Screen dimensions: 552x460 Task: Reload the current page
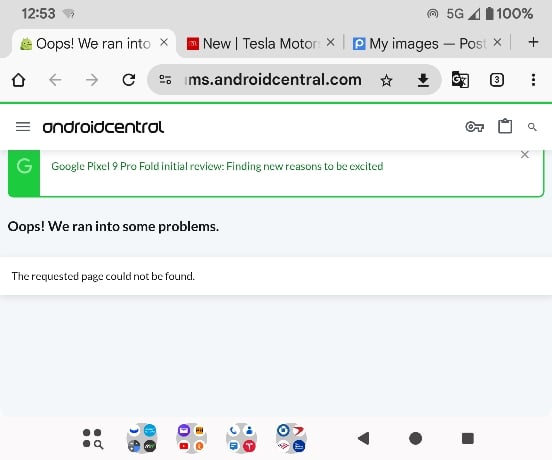[x=129, y=80]
